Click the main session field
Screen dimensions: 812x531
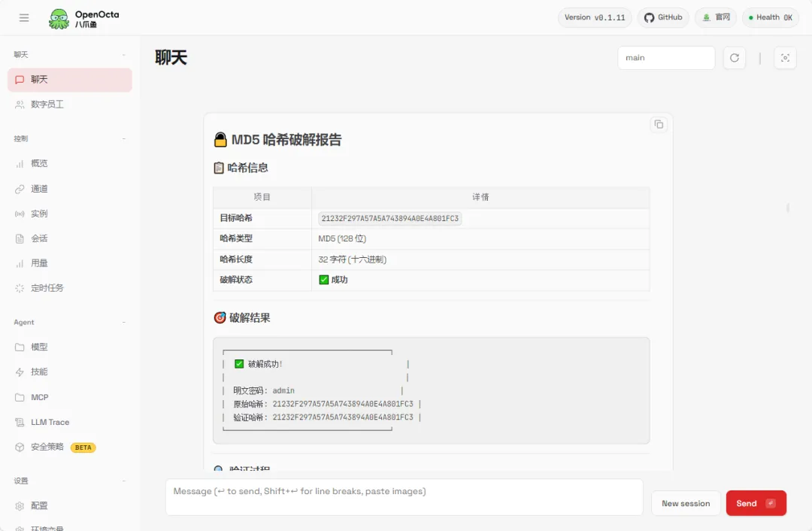pyautogui.click(x=666, y=57)
